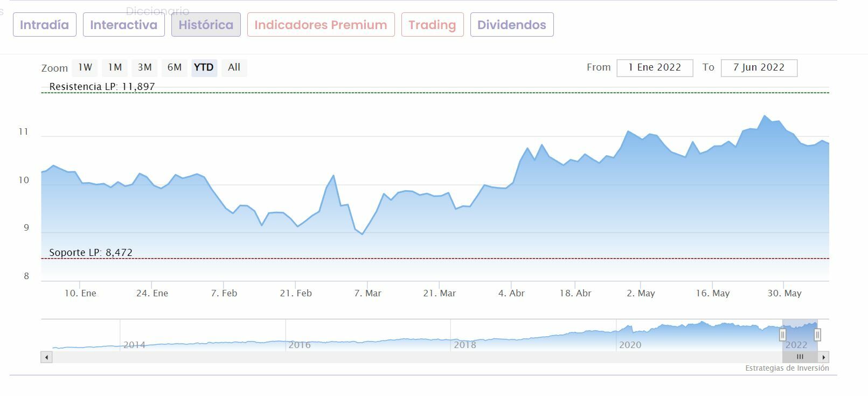
Task: Open the Intradía tab
Action: click(45, 25)
